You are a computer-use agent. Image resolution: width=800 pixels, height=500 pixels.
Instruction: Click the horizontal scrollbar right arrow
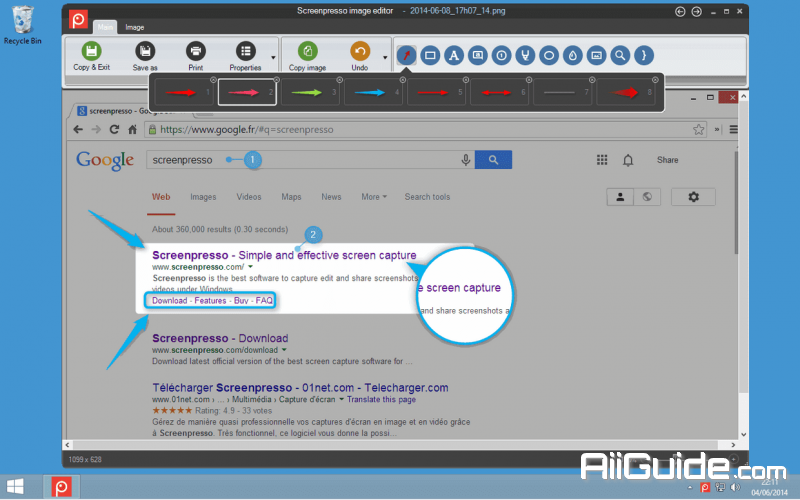coord(733,445)
